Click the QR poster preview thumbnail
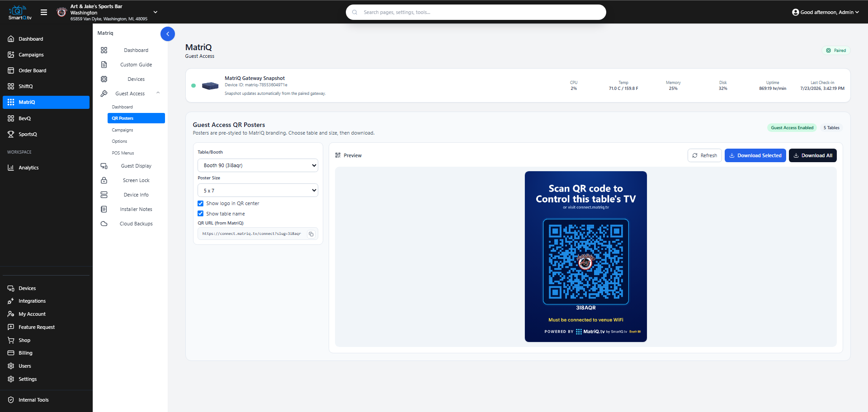The height and width of the screenshot is (412, 868). (x=585, y=257)
